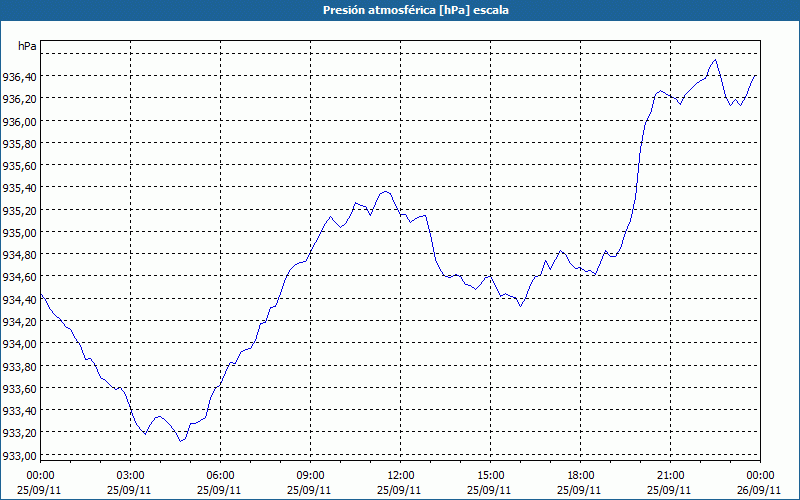Image resolution: width=800 pixels, height=500 pixels.
Task: Click the 21:00 time axis label
Action: click(670, 476)
